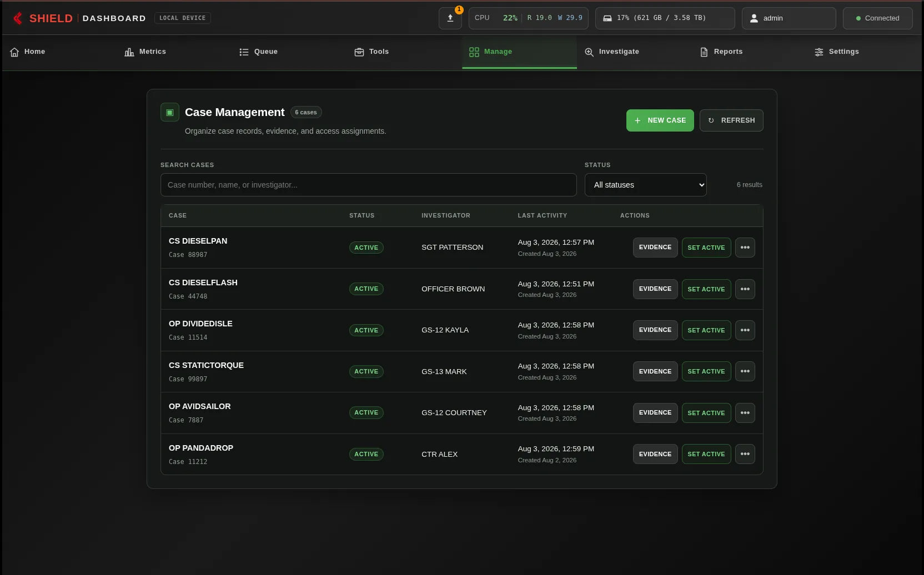Click investigator OFFICER BROWN
This screenshot has width=924, height=575.
[x=453, y=289]
